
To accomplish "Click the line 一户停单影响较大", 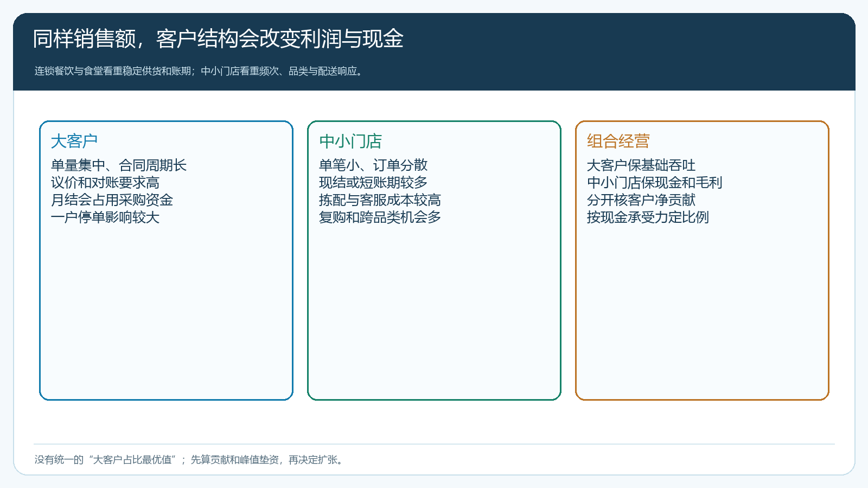I will 105,217.
